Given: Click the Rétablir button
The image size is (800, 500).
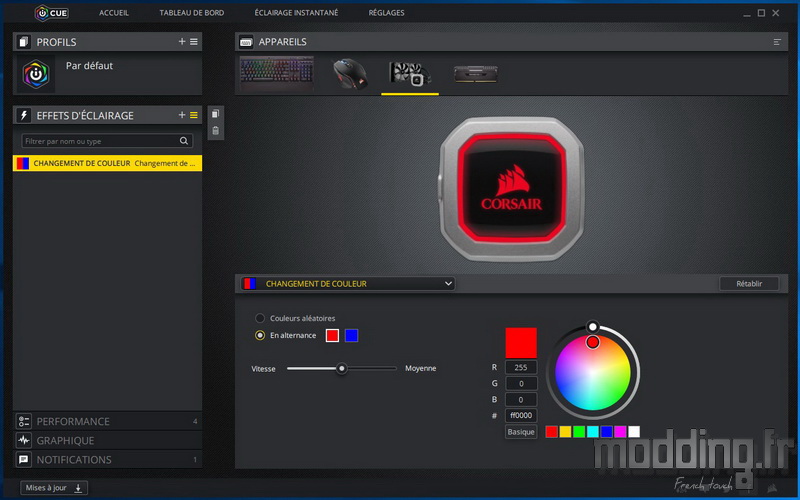Looking at the screenshot, I should 749,283.
